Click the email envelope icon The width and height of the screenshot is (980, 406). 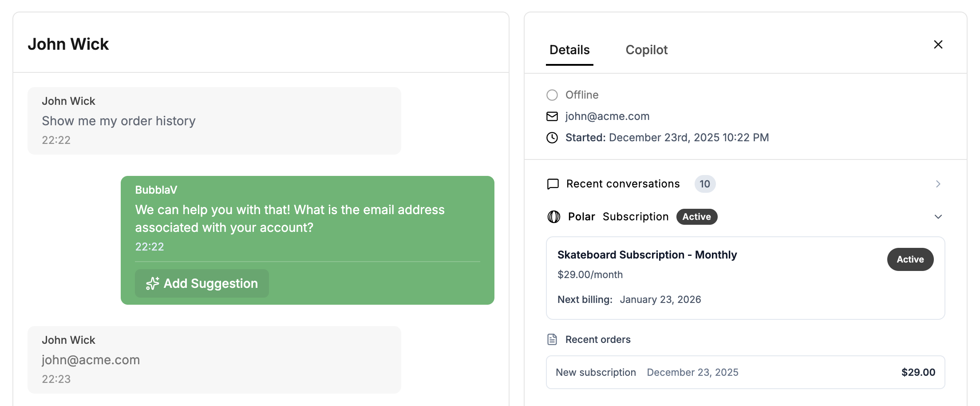552,116
